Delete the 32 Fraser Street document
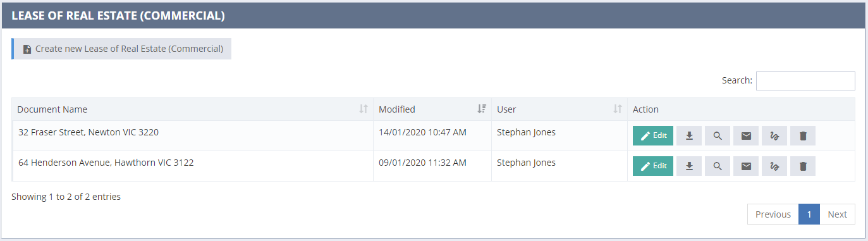 (803, 135)
